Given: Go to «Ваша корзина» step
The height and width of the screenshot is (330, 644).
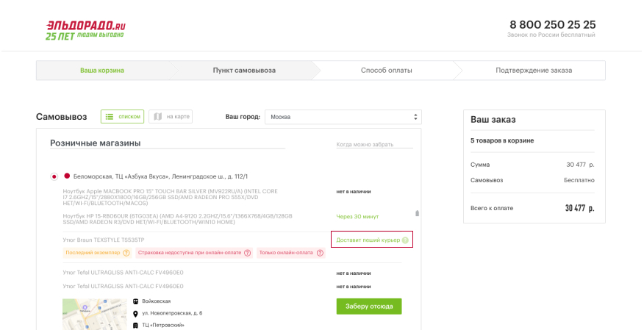Looking at the screenshot, I should 102,71.
